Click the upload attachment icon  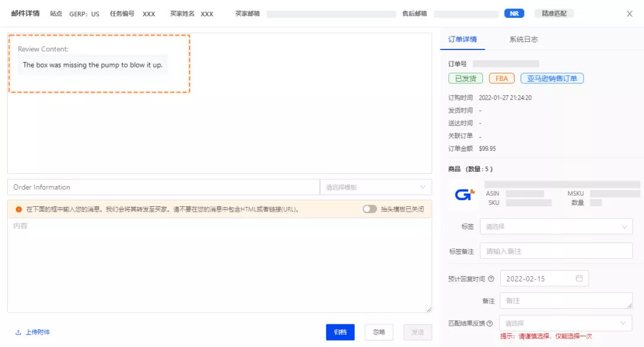[x=18, y=332]
